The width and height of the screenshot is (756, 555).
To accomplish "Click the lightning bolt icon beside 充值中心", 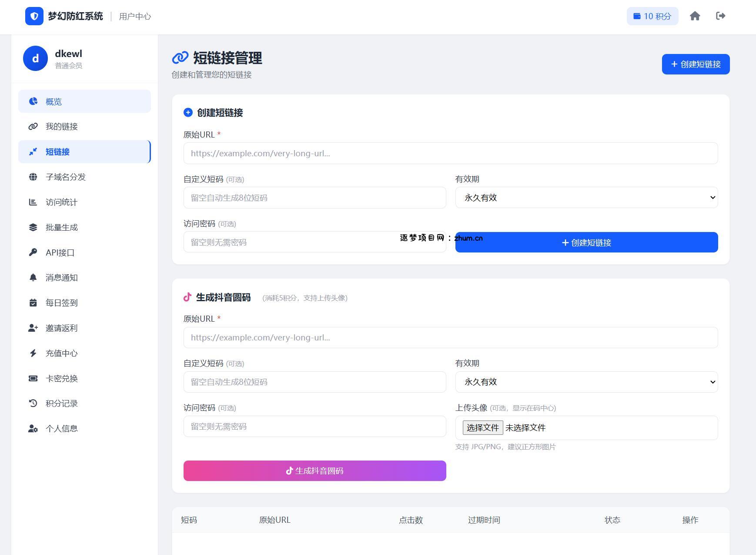I will 33,353.
